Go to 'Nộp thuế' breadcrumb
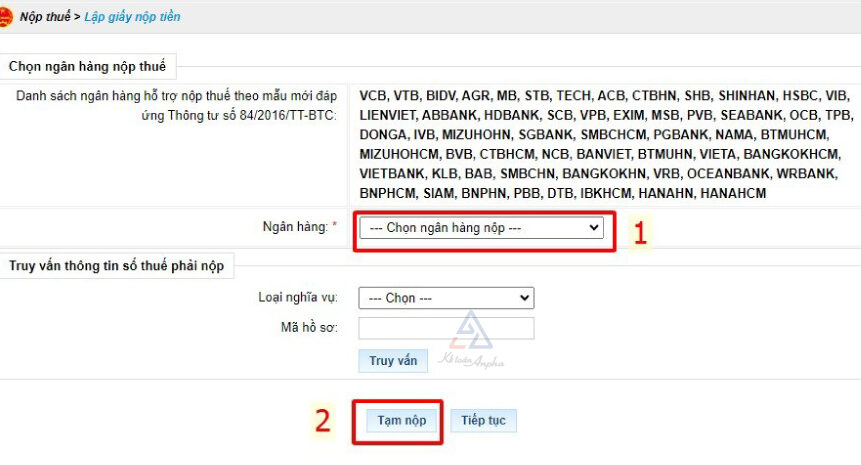The height and width of the screenshot is (465, 861). 45,17
